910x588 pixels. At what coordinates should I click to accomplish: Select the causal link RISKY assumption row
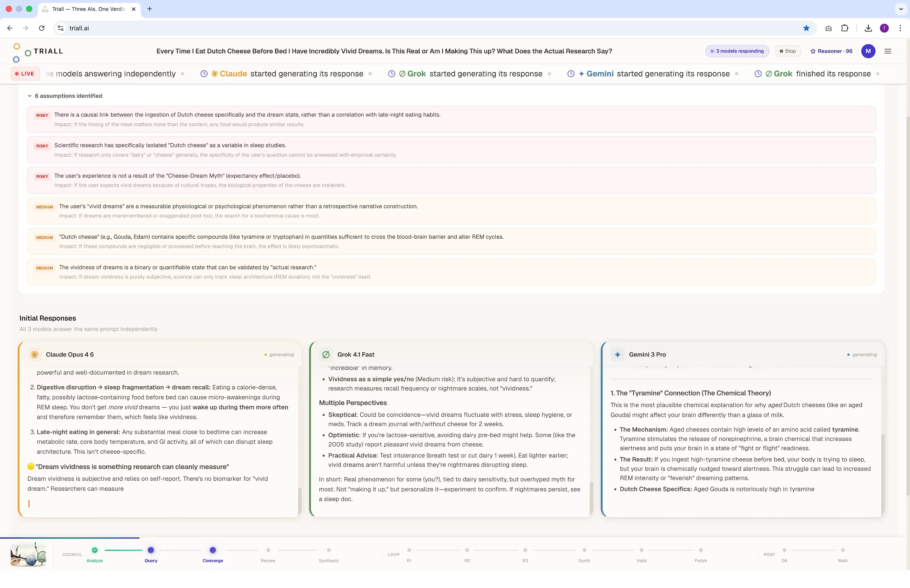tap(451, 119)
